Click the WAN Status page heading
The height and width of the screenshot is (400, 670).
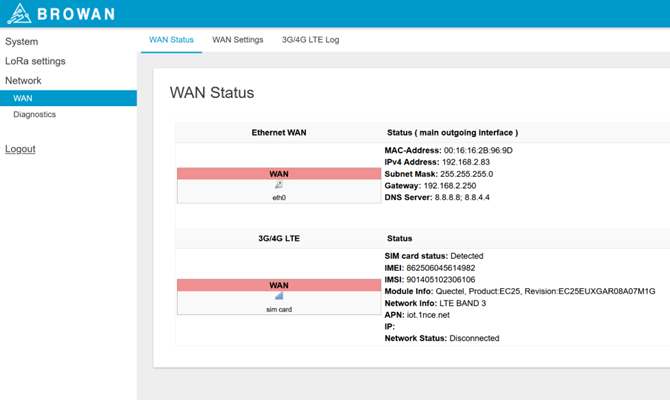point(212,92)
